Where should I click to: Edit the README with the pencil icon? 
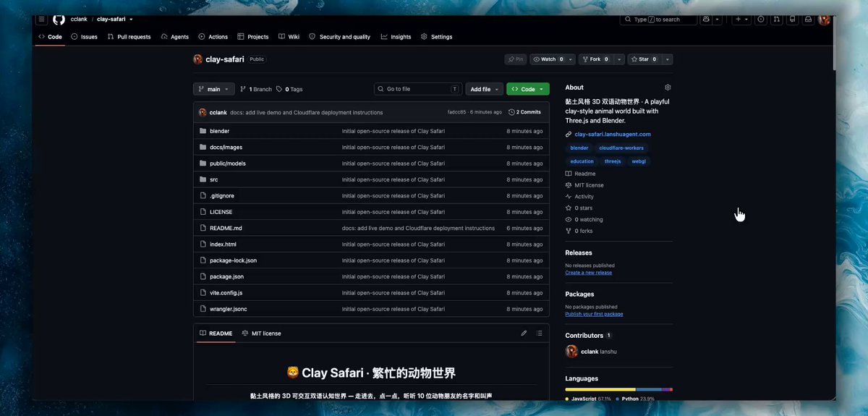pyautogui.click(x=524, y=334)
